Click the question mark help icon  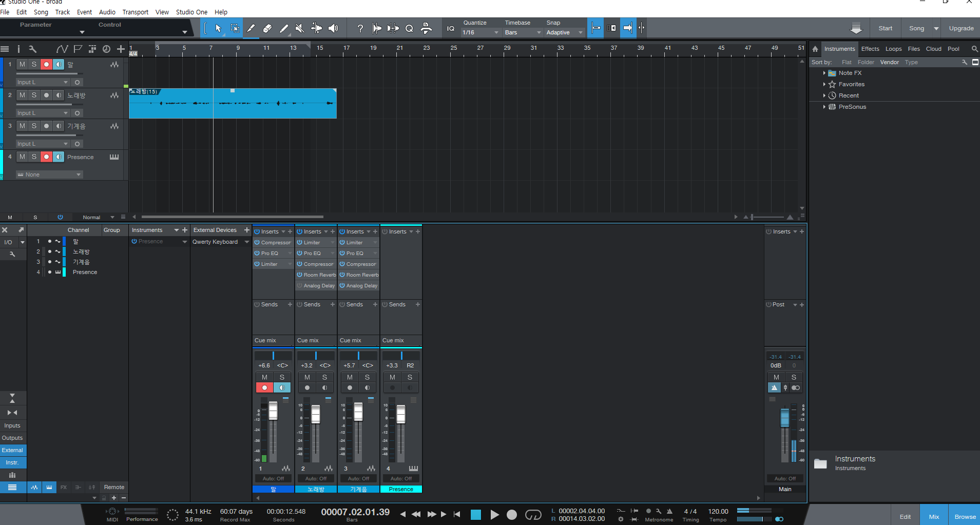(360, 28)
